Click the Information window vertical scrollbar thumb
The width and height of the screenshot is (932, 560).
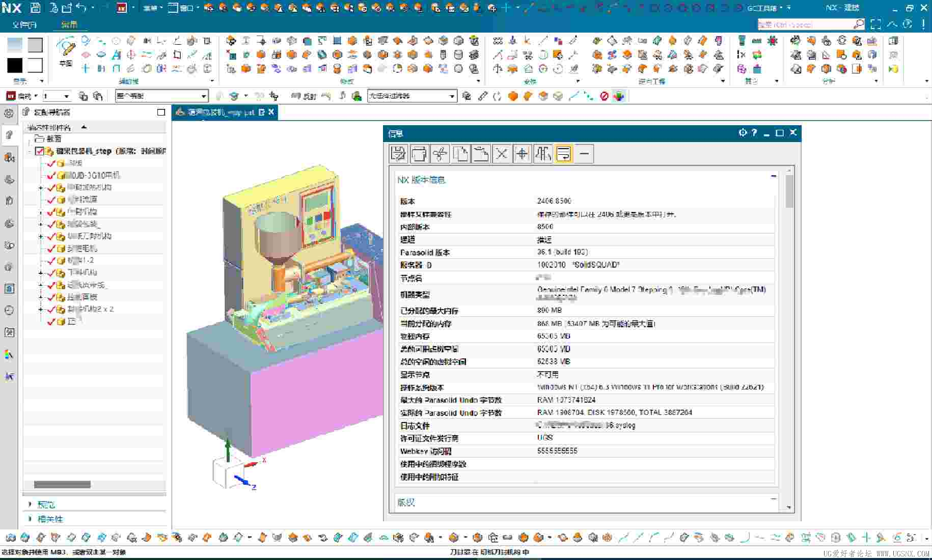point(789,191)
